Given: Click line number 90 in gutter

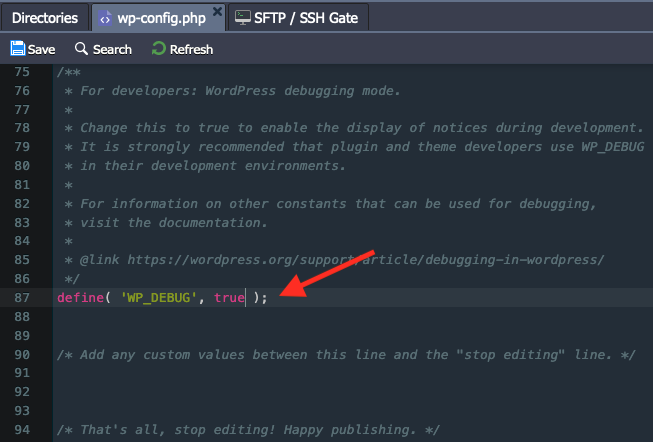Looking at the screenshot, I should 22,355.
